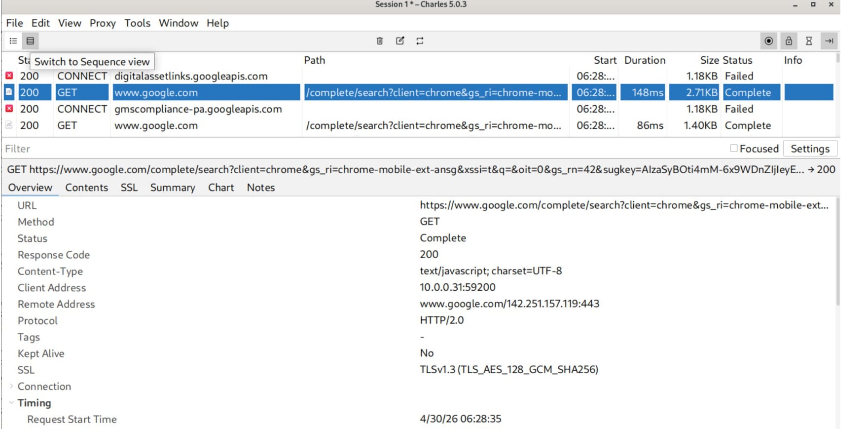Image resolution: width=868 pixels, height=429 pixels.
Task: Click the Content-Type value text/javascript
Action: (491, 271)
